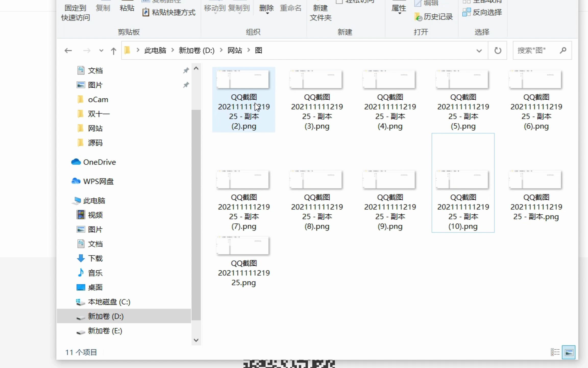Click the pin icon beside 文档
588x368 pixels.
click(186, 71)
